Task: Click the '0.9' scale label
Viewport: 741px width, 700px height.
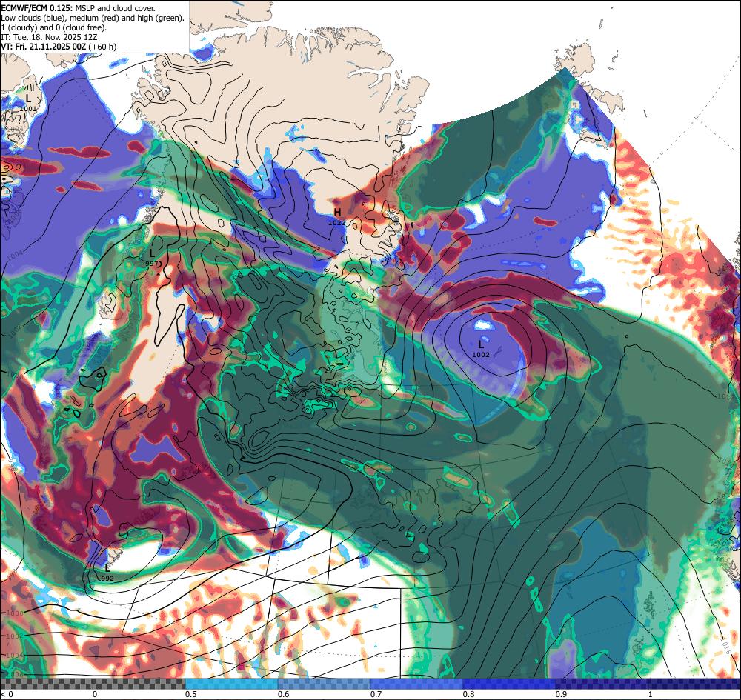Action: click(562, 694)
